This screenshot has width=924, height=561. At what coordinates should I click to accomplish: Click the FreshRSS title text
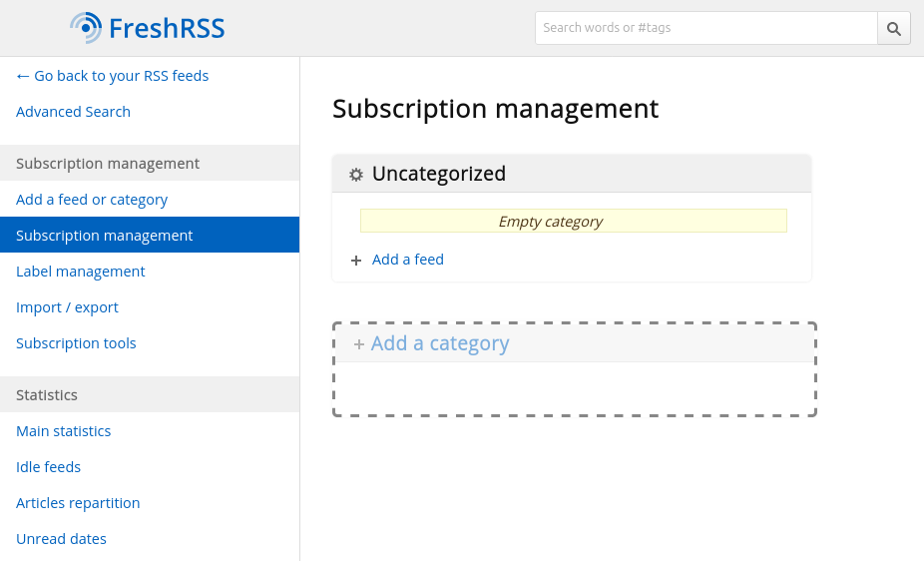click(167, 28)
